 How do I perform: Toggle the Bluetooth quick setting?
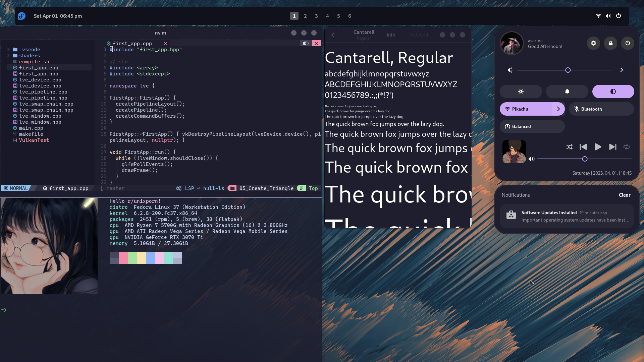[x=601, y=109]
